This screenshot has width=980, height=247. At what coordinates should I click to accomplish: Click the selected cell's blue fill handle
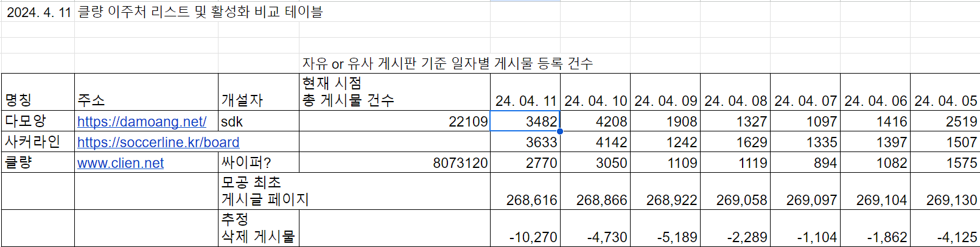[x=560, y=131]
